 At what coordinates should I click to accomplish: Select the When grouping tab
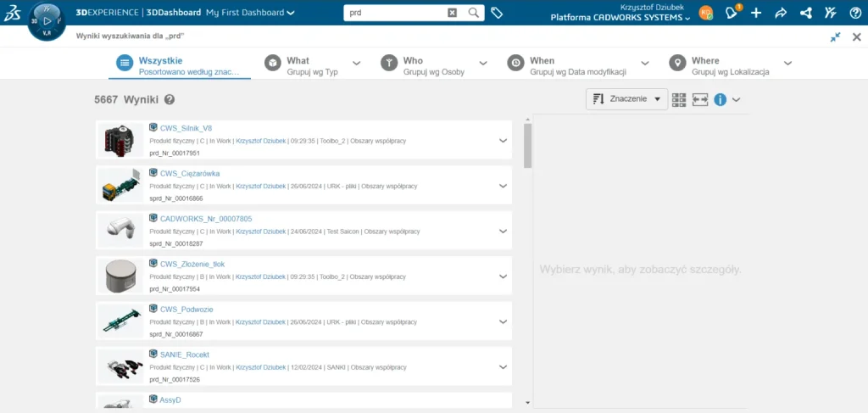click(x=567, y=65)
